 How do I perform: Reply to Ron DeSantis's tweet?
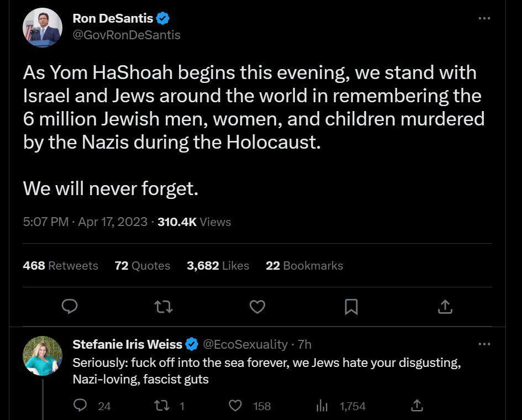(x=70, y=307)
